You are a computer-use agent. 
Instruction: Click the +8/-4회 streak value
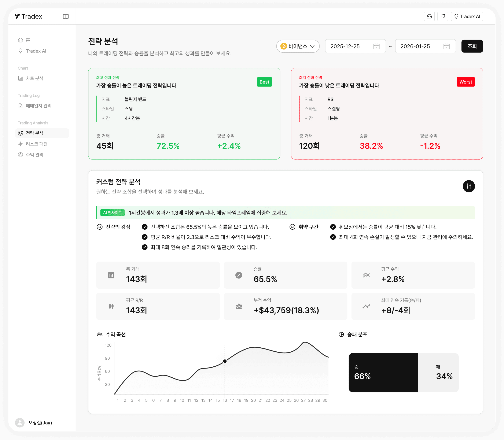(x=396, y=310)
